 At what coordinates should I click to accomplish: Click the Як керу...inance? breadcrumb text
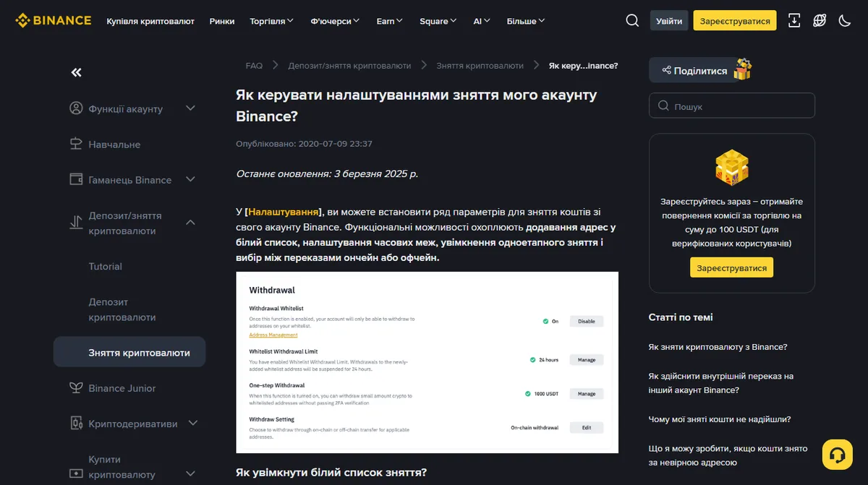click(583, 65)
